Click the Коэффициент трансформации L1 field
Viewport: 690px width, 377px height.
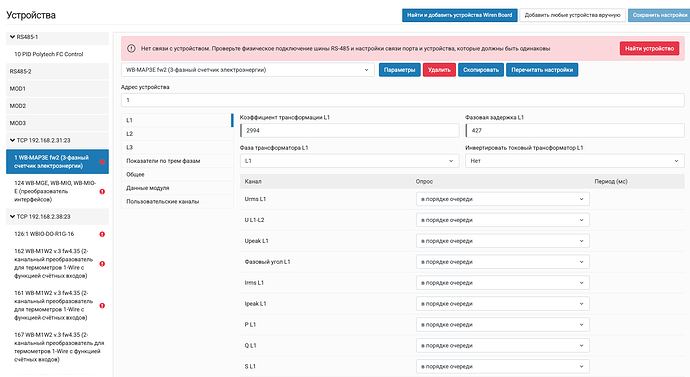[349, 131]
